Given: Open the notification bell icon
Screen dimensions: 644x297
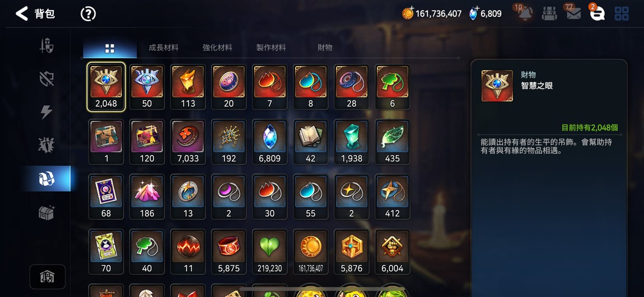Looking at the screenshot, I should point(525,13).
